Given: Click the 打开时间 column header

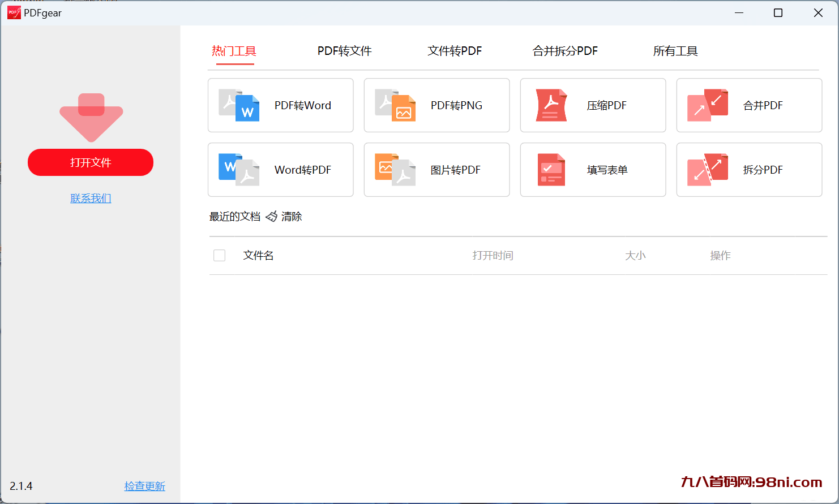Looking at the screenshot, I should [493, 256].
